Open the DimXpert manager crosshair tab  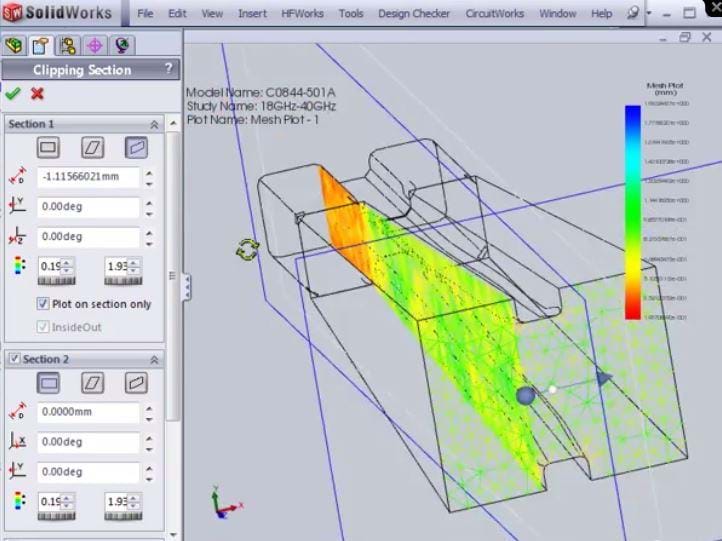[x=94, y=45]
